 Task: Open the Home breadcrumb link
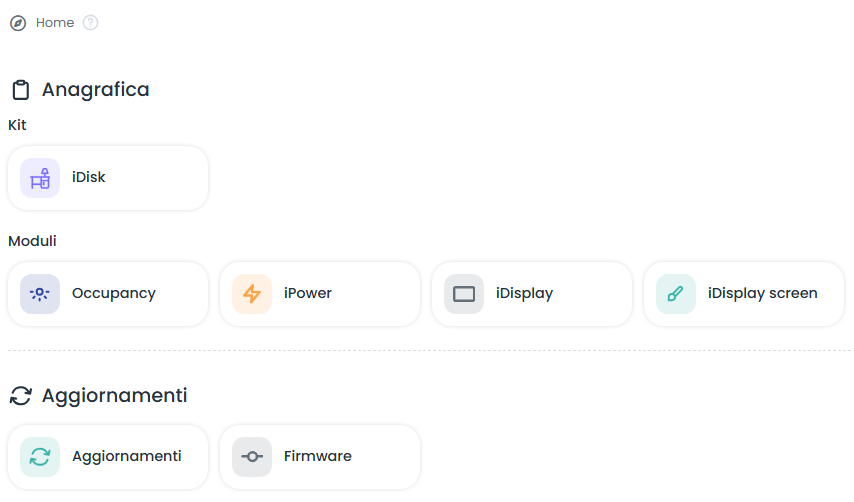tap(55, 23)
